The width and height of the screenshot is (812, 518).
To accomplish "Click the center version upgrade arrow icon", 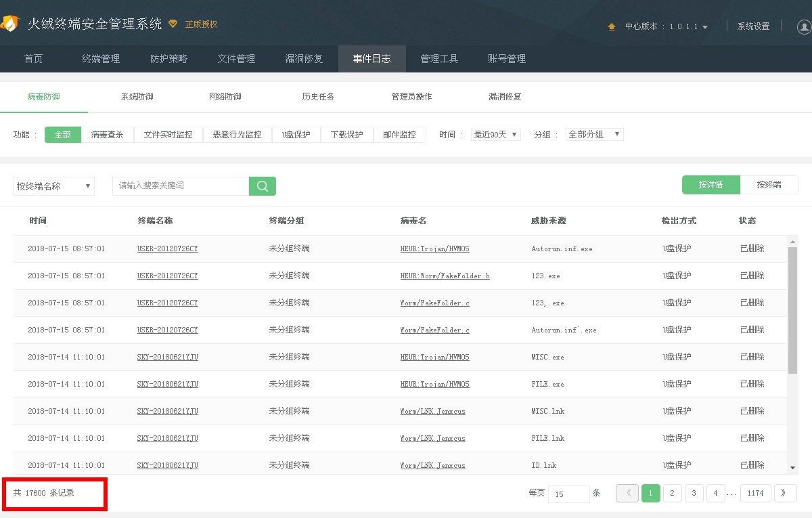I will pos(612,26).
